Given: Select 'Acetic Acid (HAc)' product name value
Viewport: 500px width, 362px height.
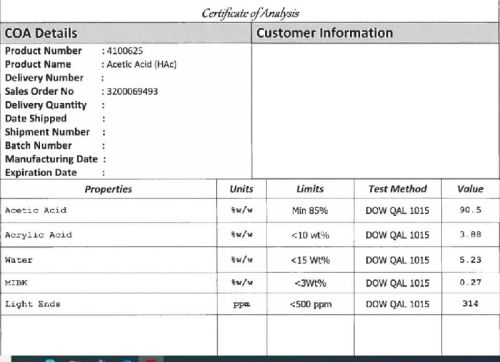Looking at the screenshot, I should click(x=142, y=64).
